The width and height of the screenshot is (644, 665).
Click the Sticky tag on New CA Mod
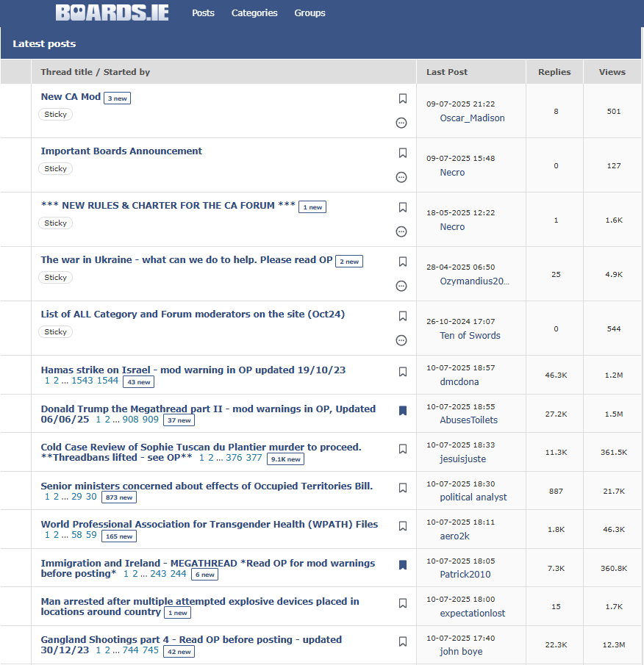(x=56, y=115)
